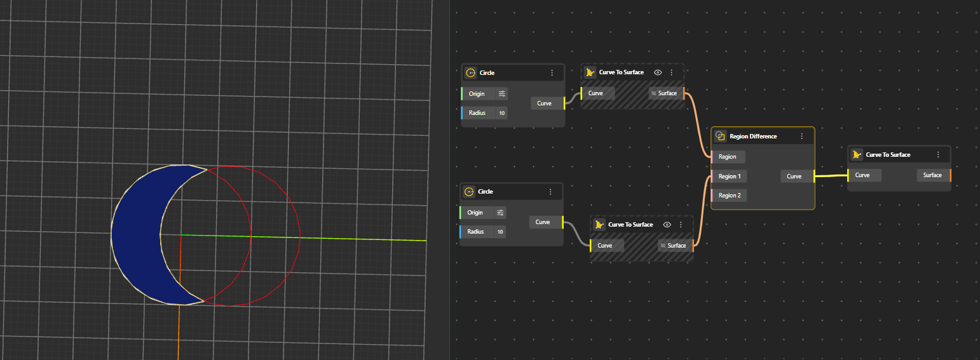Click crossed-eye icon beside Surface in lower hatched node

pyautogui.click(x=663, y=246)
